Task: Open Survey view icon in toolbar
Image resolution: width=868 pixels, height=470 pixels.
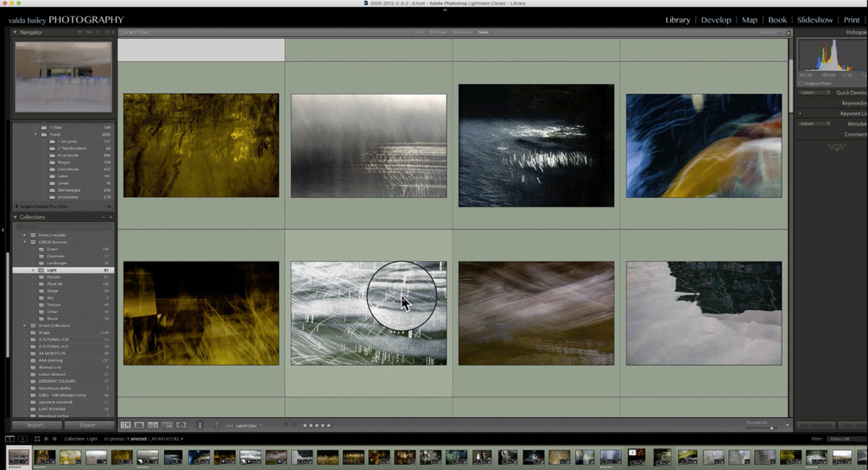Action: click(167, 425)
